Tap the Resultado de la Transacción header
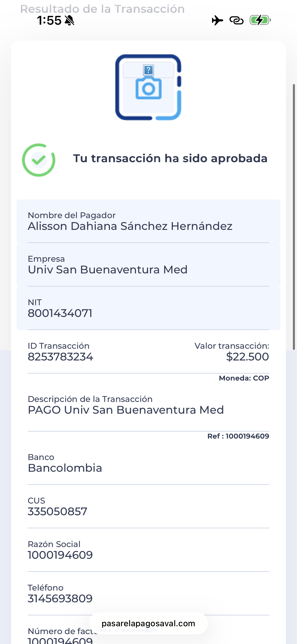Viewport: 297px width, 644px height. [x=102, y=9]
